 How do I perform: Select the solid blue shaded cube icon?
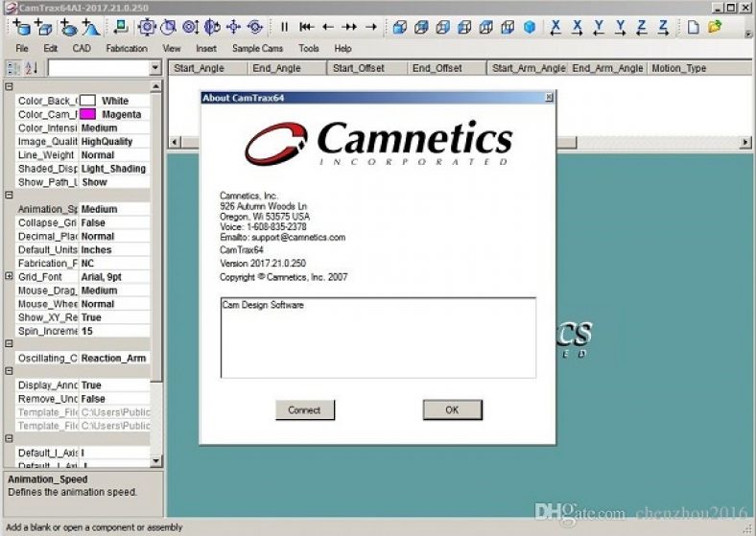(530, 27)
